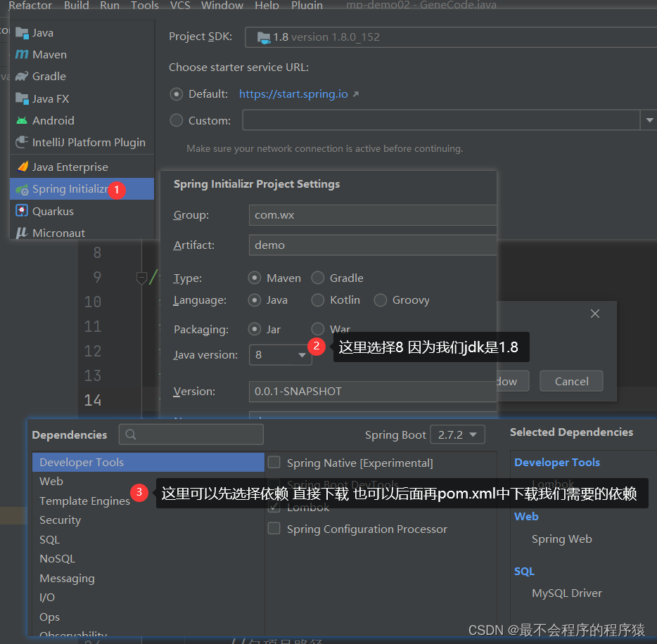Select SQL category in dependencies list
The image size is (657, 644).
[49, 539]
